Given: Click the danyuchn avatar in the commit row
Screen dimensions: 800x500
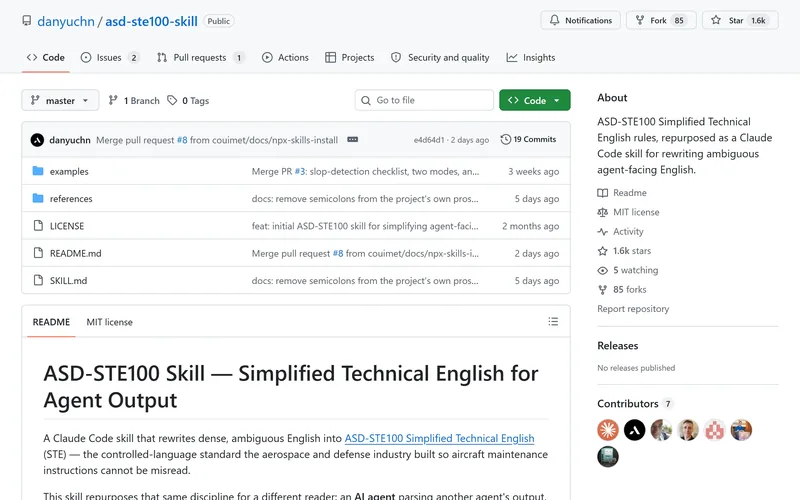Looking at the screenshot, I should pyautogui.click(x=37, y=140).
